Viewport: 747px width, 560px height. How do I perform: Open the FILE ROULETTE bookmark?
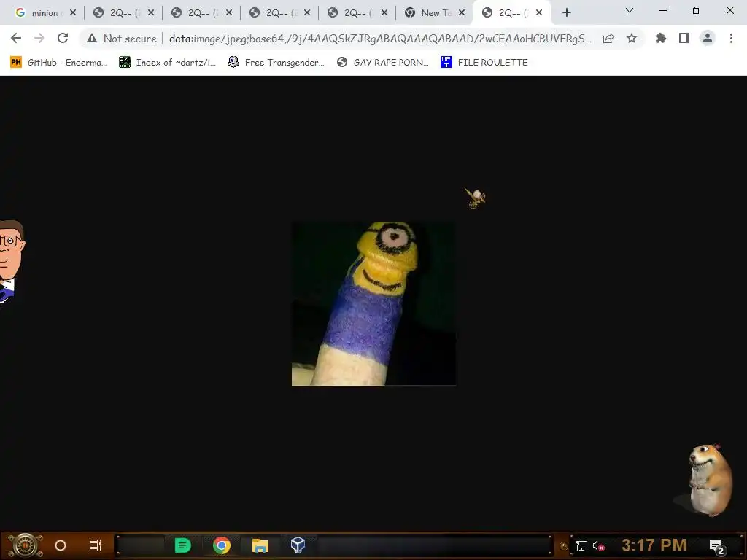pos(484,63)
